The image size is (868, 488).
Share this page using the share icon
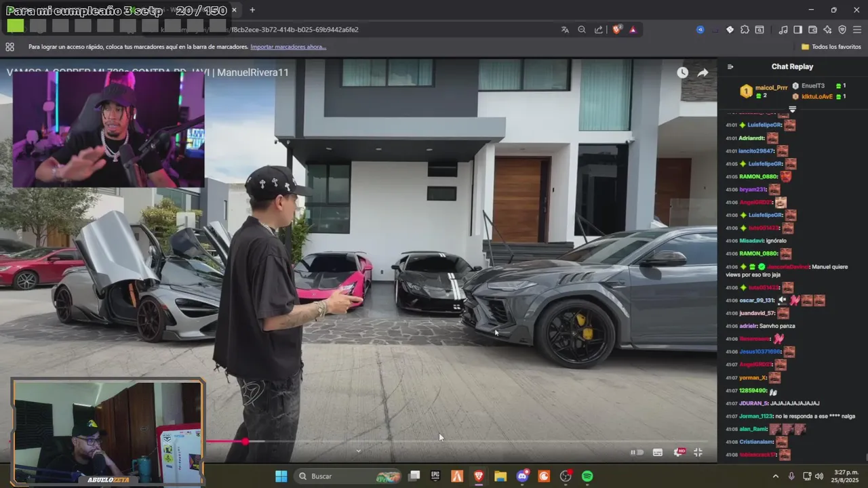(x=599, y=30)
